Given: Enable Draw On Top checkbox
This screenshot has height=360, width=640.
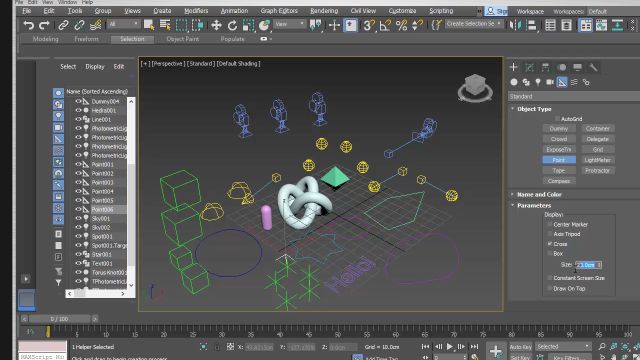Looking at the screenshot, I should (x=550, y=288).
